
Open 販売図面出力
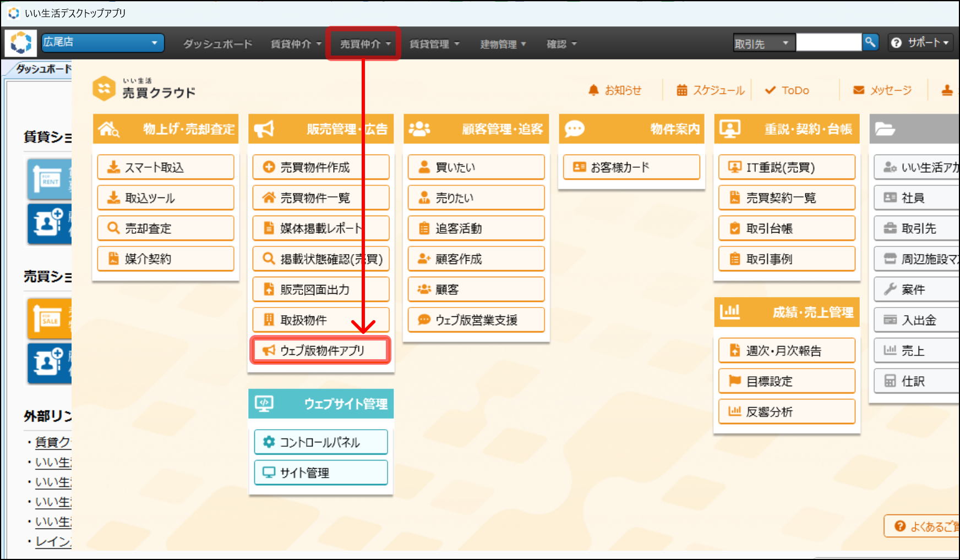pyautogui.click(x=321, y=289)
